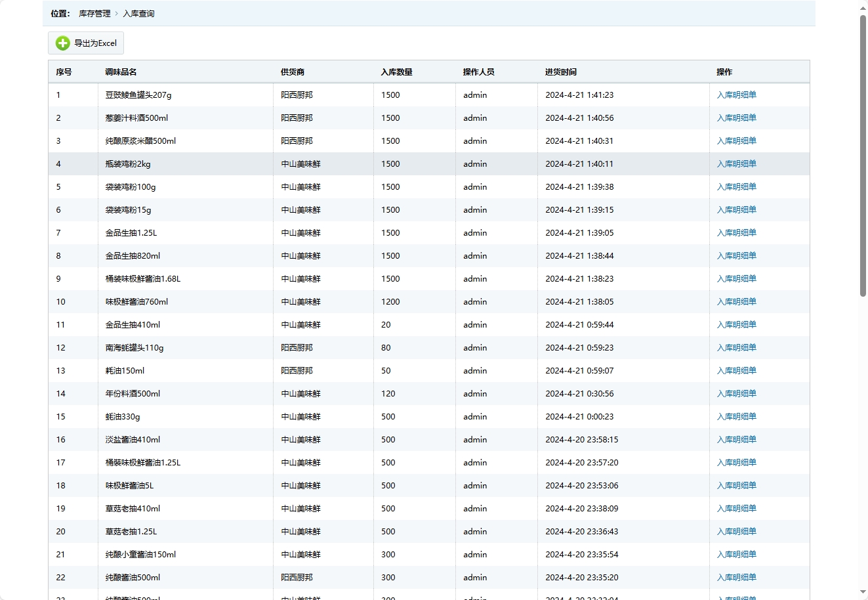Click 入库明细单 for 南海蚝罐头110g
Image resolution: width=868 pixels, height=600 pixels.
coord(736,348)
